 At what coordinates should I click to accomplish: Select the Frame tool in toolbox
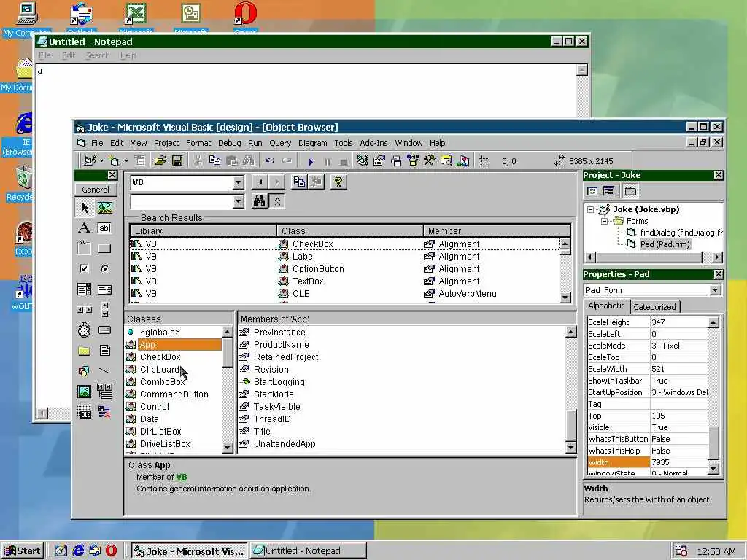(x=85, y=248)
